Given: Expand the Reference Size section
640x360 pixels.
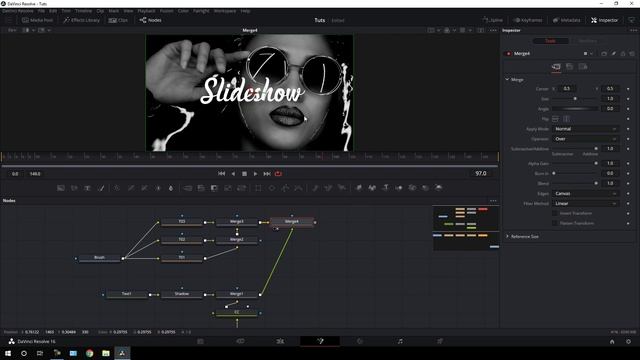Looking at the screenshot, I should coord(507,236).
